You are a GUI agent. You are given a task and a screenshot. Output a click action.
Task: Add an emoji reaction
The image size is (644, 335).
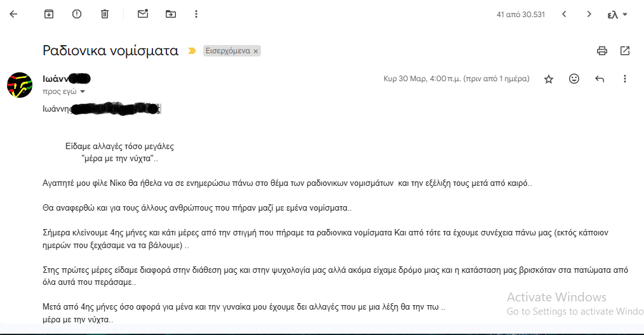click(x=574, y=79)
